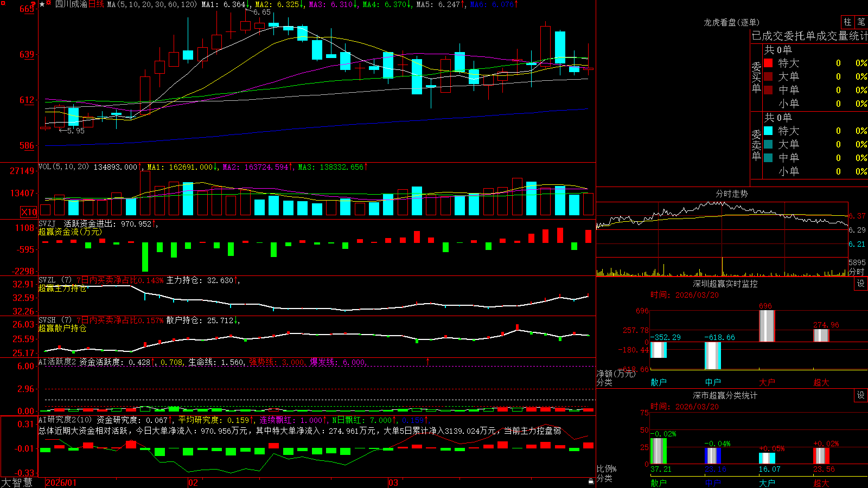This screenshot has height=488, width=868.
Task: Click the 02 month marker on the timeline
Action: click(193, 483)
